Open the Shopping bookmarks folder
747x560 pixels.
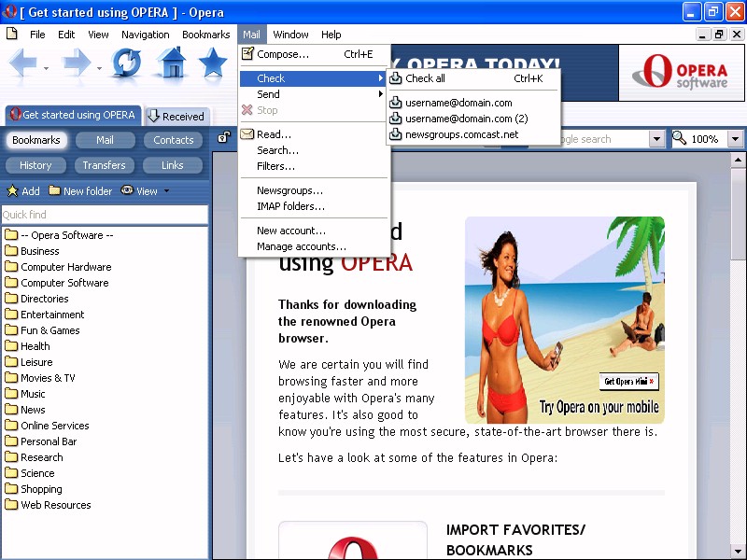34,489
